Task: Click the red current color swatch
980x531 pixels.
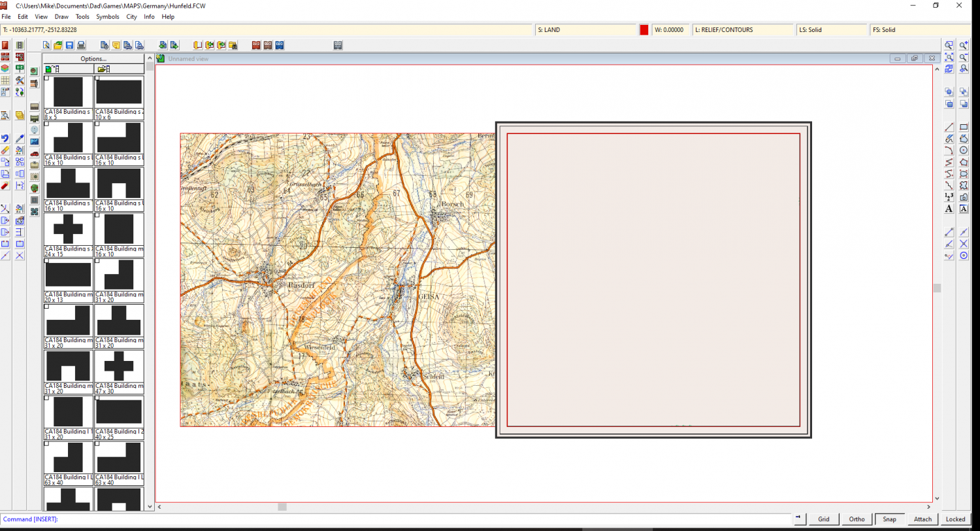Action: [x=644, y=30]
